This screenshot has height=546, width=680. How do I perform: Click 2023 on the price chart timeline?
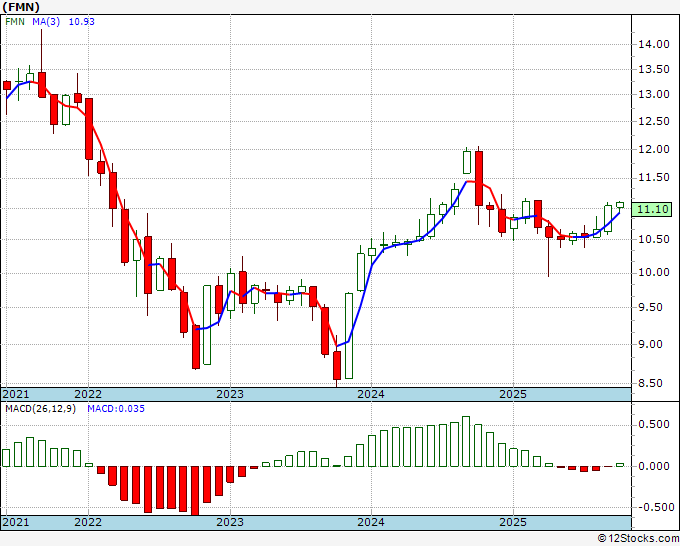click(x=230, y=394)
